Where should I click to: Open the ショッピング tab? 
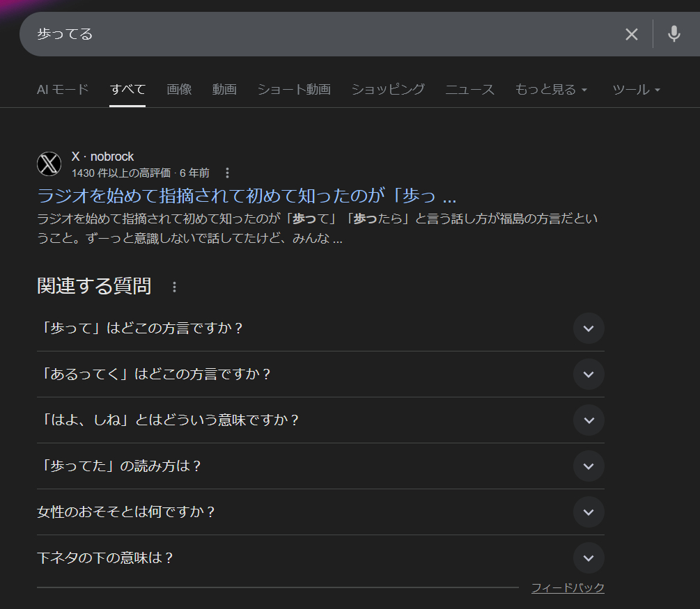387,89
